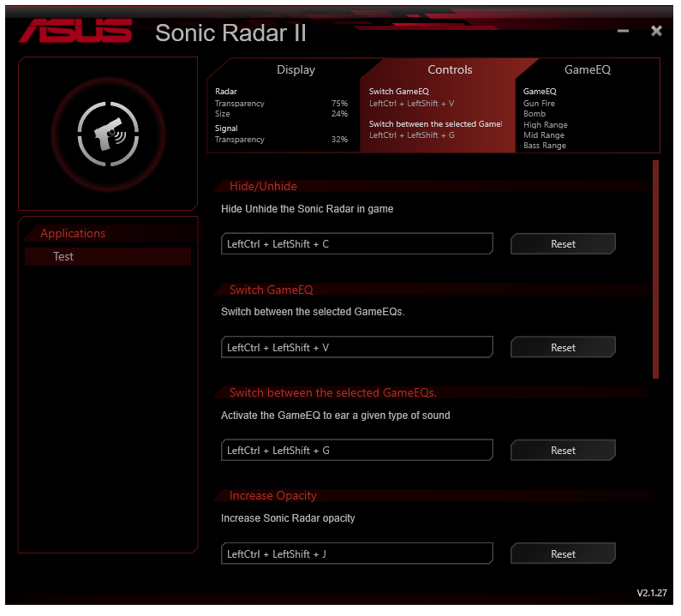Click the Applications header
The image size is (681, 616).
pyautogui.click(x=73, y=234)
